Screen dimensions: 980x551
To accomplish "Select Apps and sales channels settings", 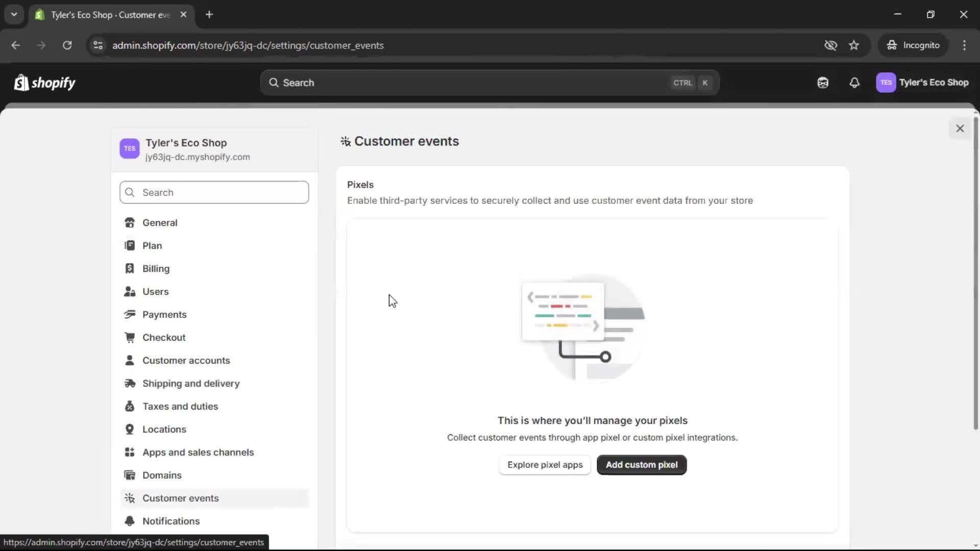I will [x=199, y=452].
